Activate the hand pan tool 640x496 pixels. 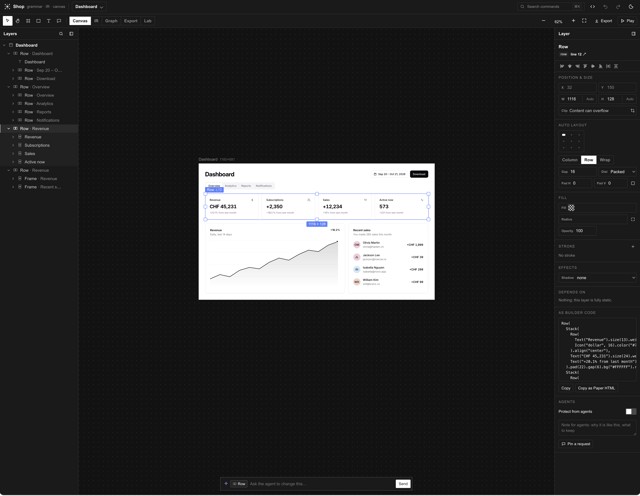pos(18,21)
